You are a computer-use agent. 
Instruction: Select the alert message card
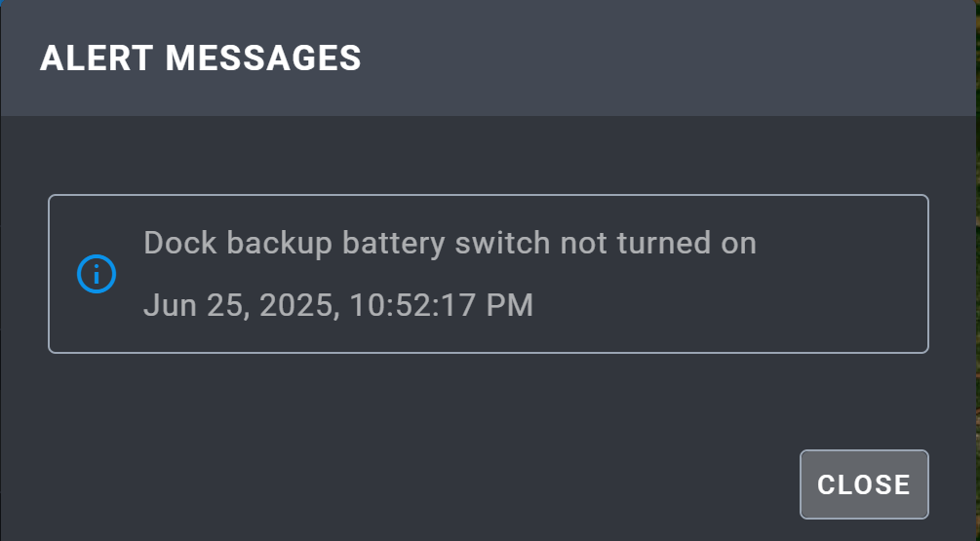click(x=489, y=274)
